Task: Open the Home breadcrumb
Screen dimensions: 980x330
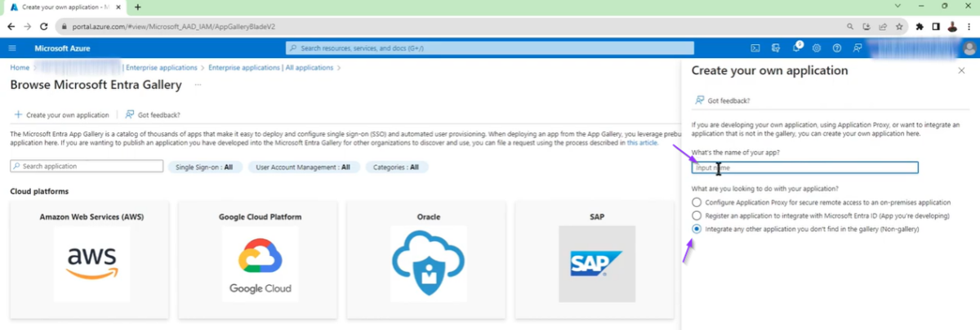Action: 20,67
